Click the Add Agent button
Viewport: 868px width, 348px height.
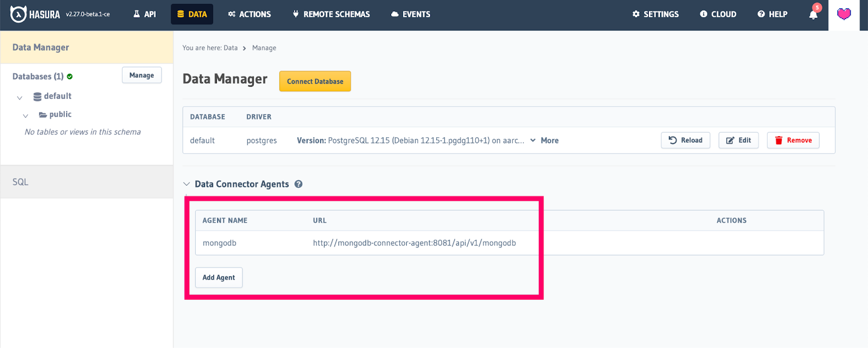[219, 277]
